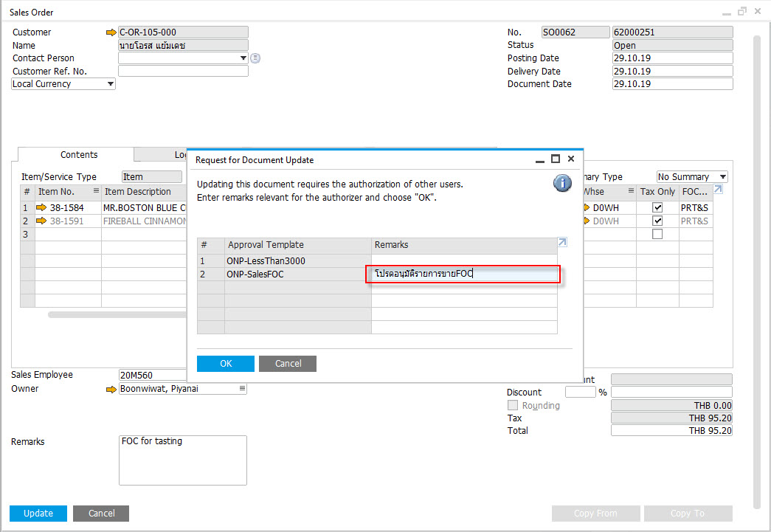Click the Copy To button

(688, 514)
